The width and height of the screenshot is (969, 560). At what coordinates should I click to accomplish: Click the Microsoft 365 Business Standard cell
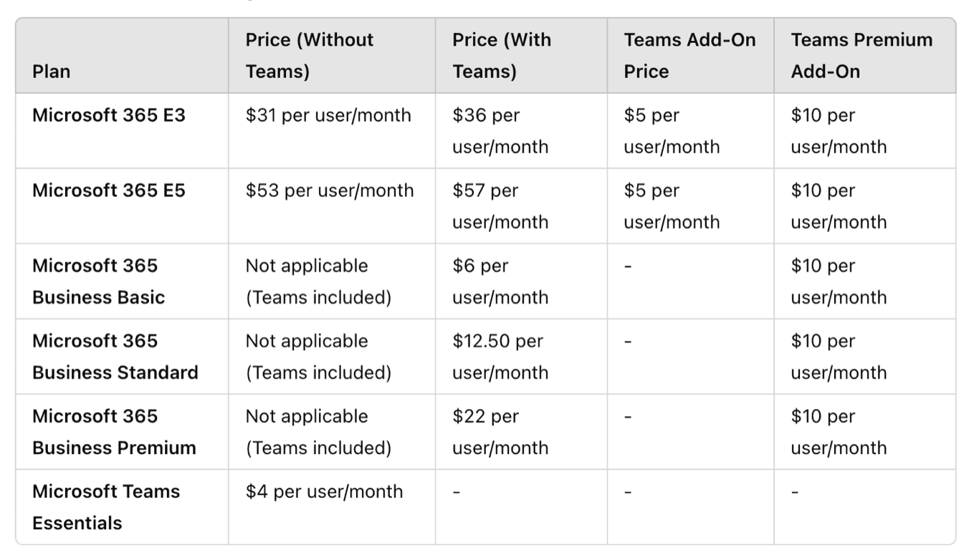pyautogui.click(x=115, y=357)
